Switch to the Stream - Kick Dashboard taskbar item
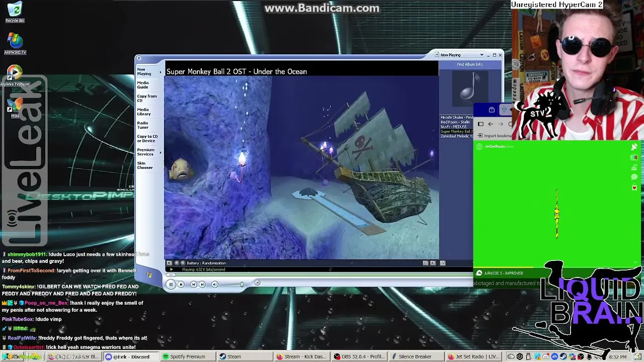Image resolution: width=644 pixels, height=362 pixels. click(x=301, y=357)
